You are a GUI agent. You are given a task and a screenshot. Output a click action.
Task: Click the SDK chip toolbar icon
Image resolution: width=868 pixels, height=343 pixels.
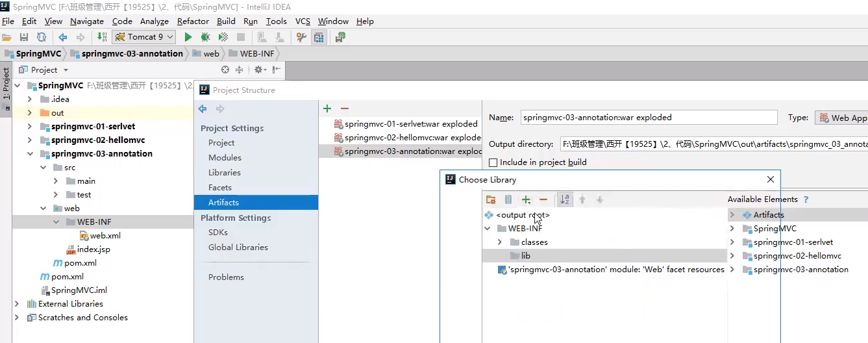[x=340, y=38]
